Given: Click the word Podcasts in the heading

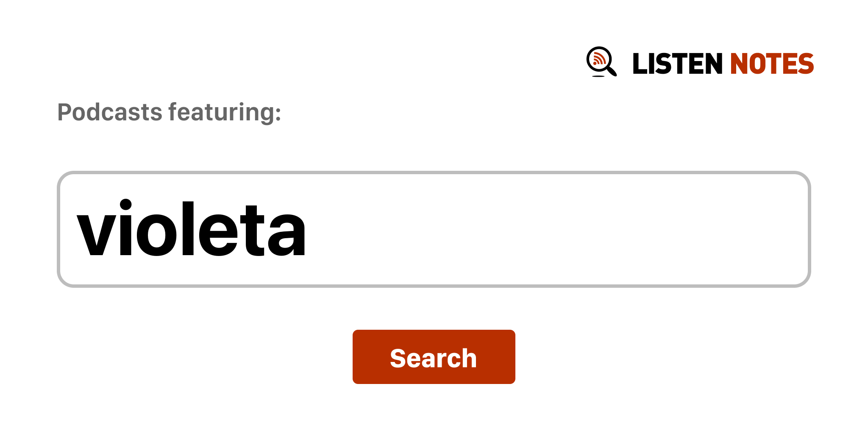Looking at the screenshot, I should click(x=110, y=112).
